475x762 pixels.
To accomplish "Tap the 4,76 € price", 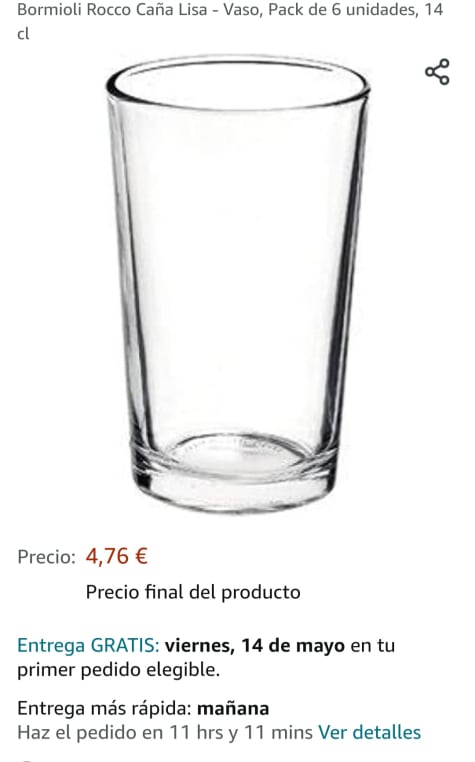I will tap(117, 556).
